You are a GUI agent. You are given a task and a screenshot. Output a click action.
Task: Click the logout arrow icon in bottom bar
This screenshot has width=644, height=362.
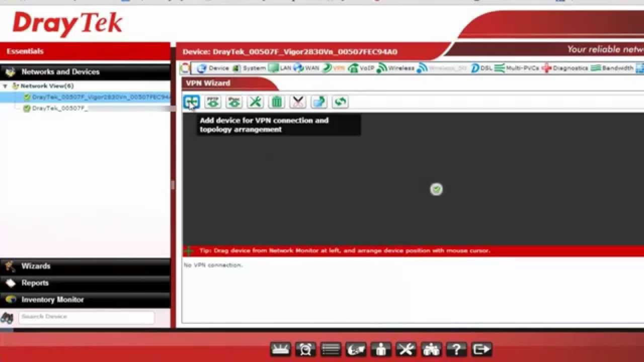click(x=481, y=349)
